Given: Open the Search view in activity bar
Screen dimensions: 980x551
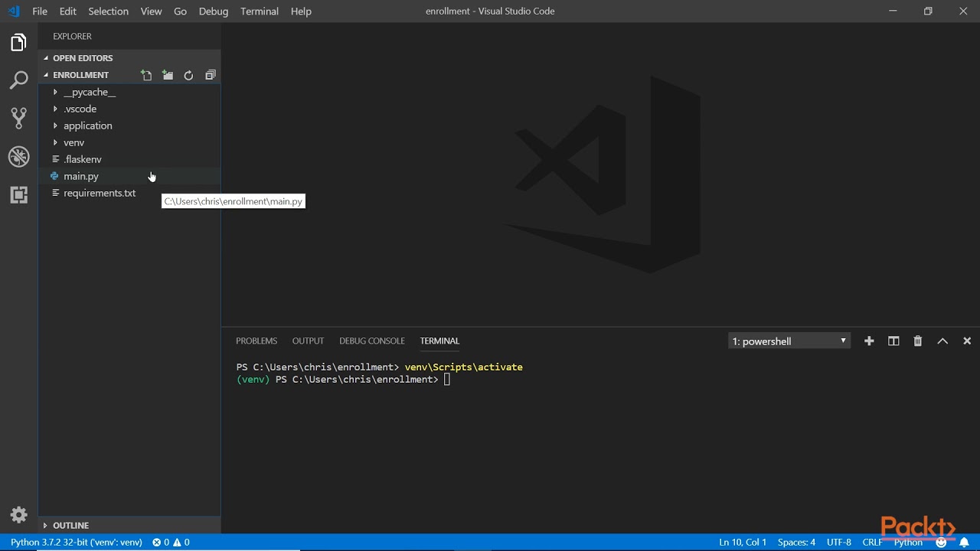Looking at the screenshot, I should coord(18,80).
